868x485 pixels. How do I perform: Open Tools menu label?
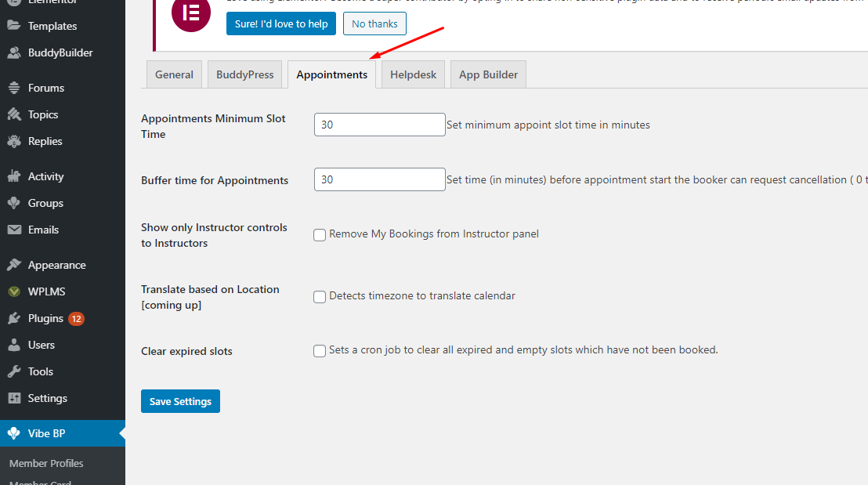tap(41, 371)
